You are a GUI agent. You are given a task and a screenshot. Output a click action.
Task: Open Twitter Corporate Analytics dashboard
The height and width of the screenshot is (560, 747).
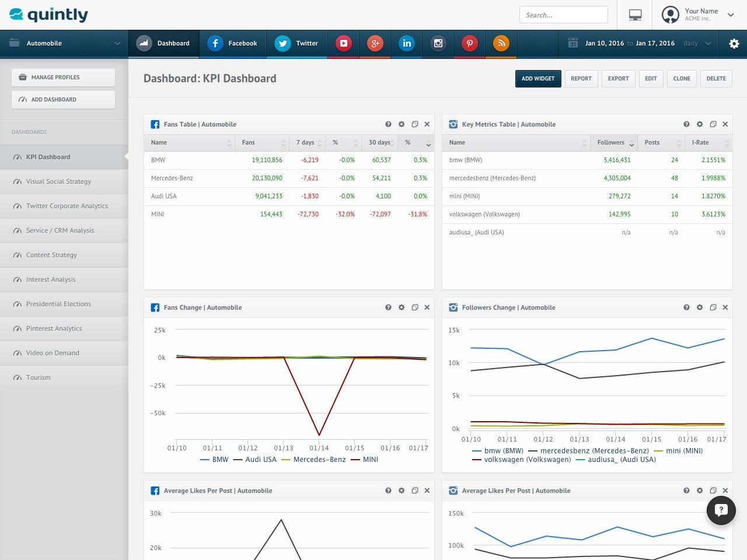[64, 206]
